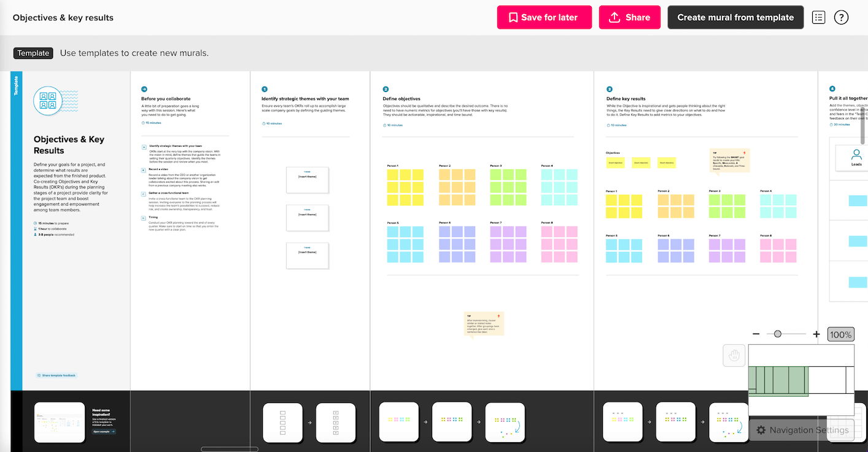This screenshot has height=452, width=868.
Task: Select the SMART goal TIP note
Action: tap(730, 162)
